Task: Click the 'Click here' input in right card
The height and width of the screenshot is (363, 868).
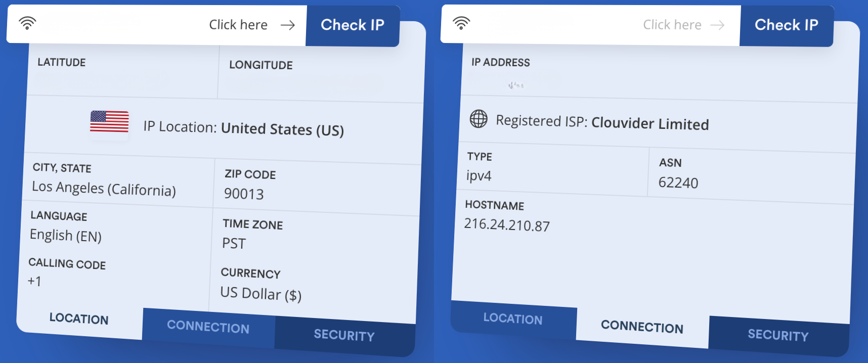Action: (591, 25)
